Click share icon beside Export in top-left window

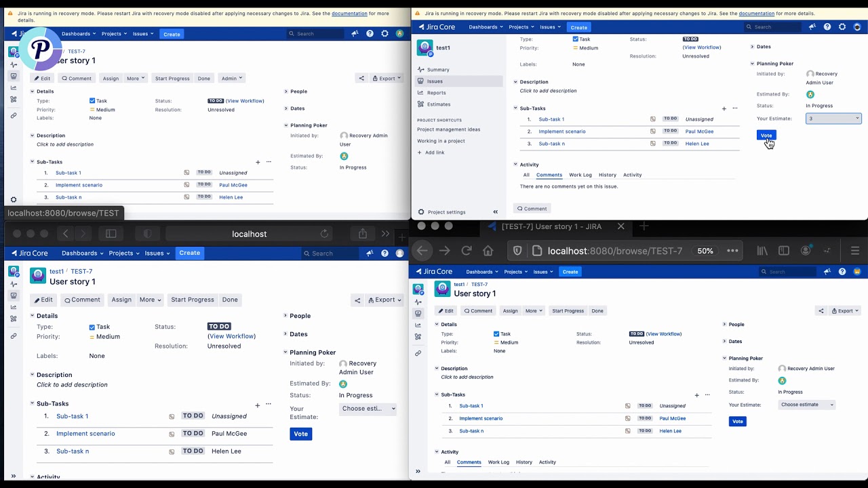click(x=361, y=79)
